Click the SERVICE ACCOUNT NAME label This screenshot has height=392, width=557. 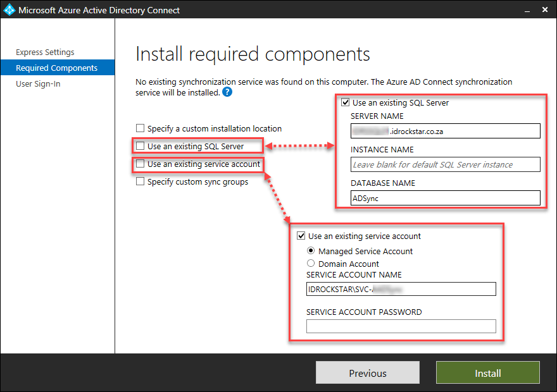[354, 274]
